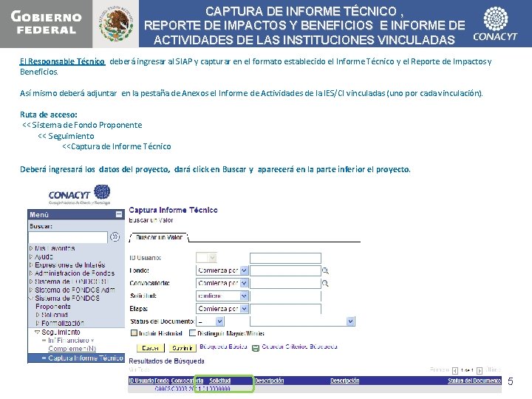Click the Suprimir button
This screenshot has height=399, width=532.
183,348
